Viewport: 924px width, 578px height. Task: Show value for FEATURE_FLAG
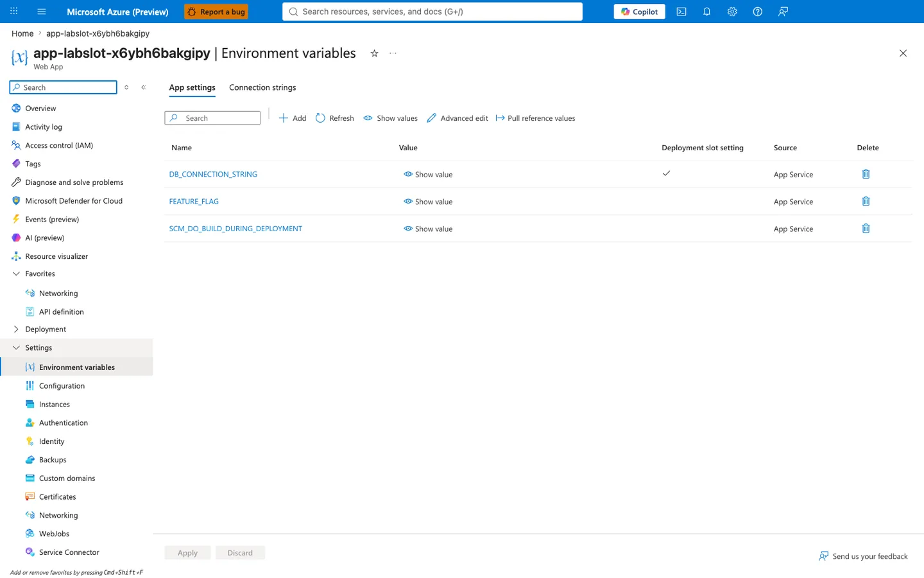tap(428, 202)
